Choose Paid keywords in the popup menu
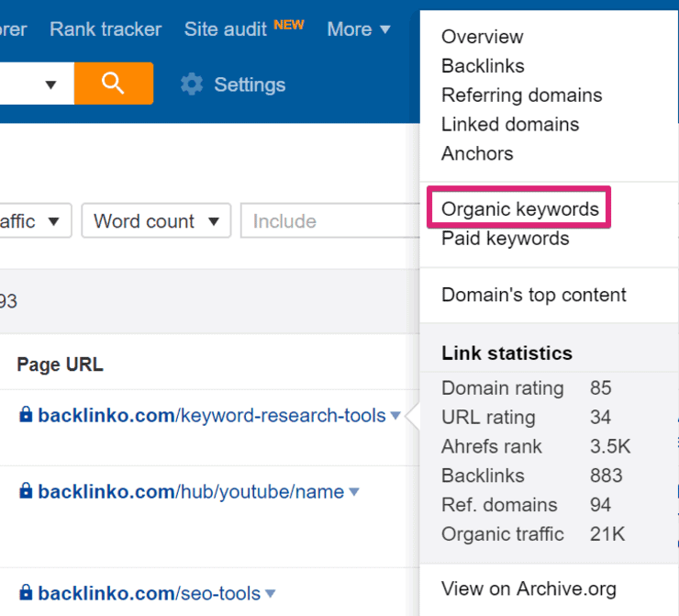Screen dimensions: 679x616 (505, 239)
